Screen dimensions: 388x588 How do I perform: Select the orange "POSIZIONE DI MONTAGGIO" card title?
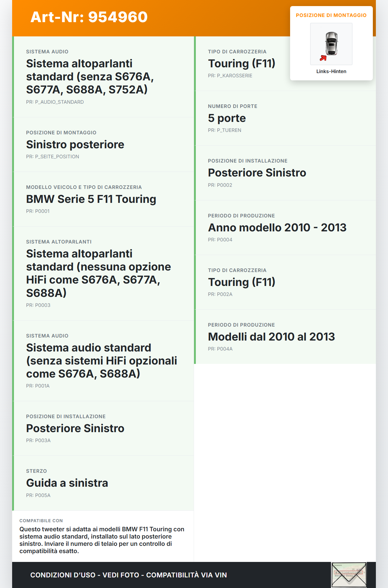tap(331, 15)
